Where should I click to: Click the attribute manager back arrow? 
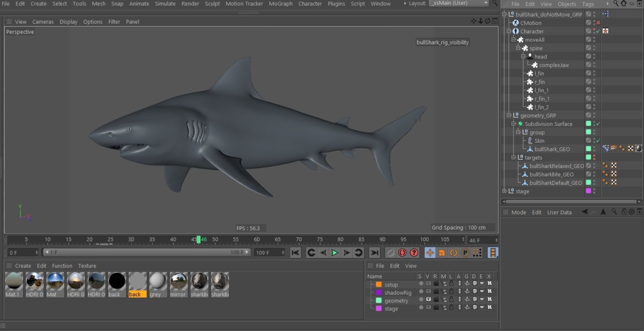pos(585,212)
